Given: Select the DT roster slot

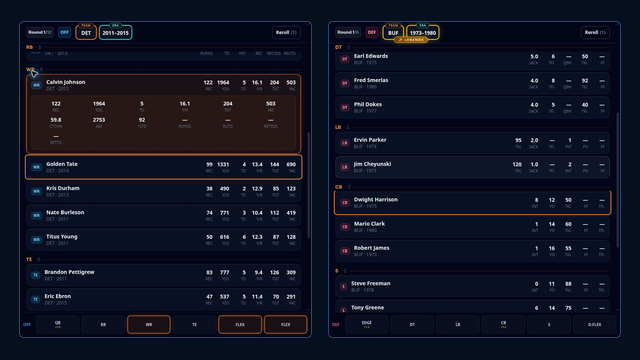Looking at the screenshot, I should click(412, 324).
